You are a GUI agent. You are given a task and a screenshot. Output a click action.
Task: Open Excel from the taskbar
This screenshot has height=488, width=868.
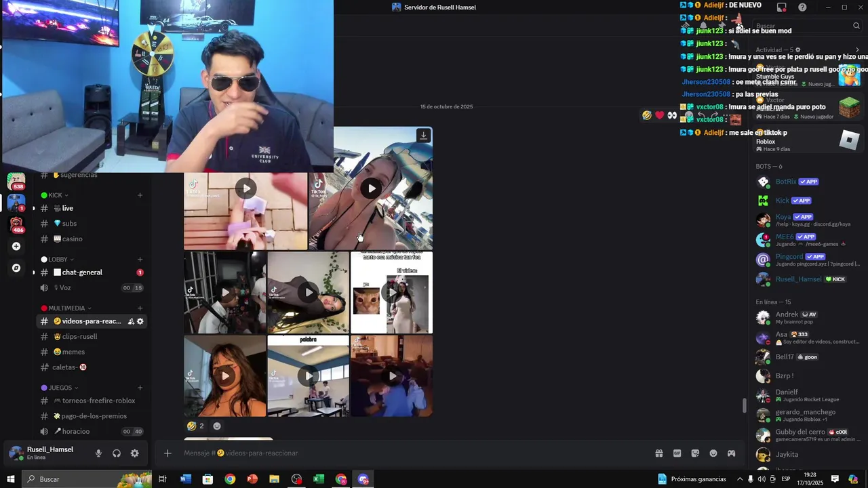coord(319,479)
